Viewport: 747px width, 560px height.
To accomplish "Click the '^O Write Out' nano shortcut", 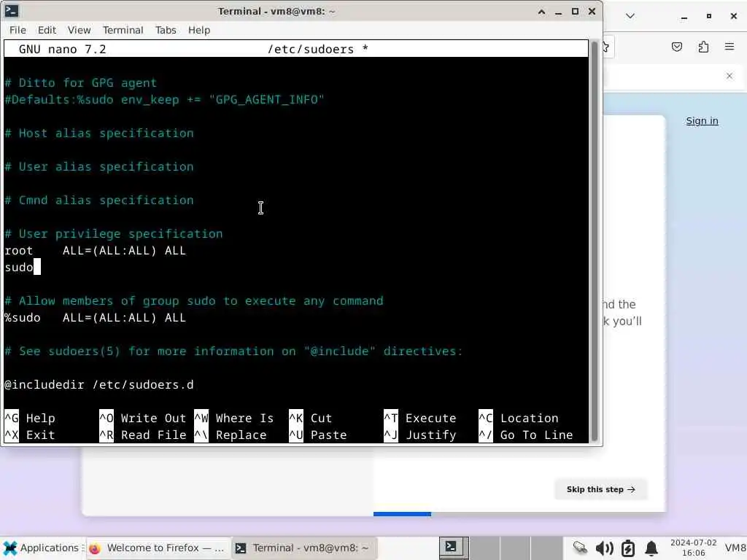I will tap(142, 418).
